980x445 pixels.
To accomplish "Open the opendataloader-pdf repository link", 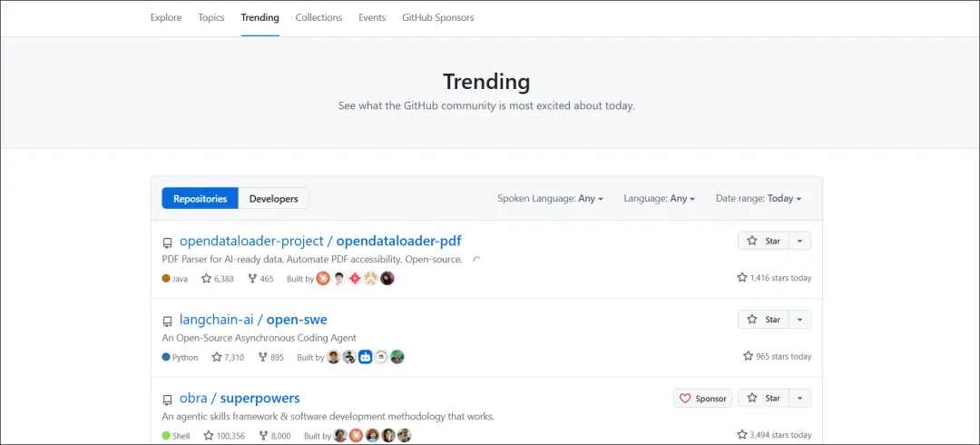I will tap(398, 241).
